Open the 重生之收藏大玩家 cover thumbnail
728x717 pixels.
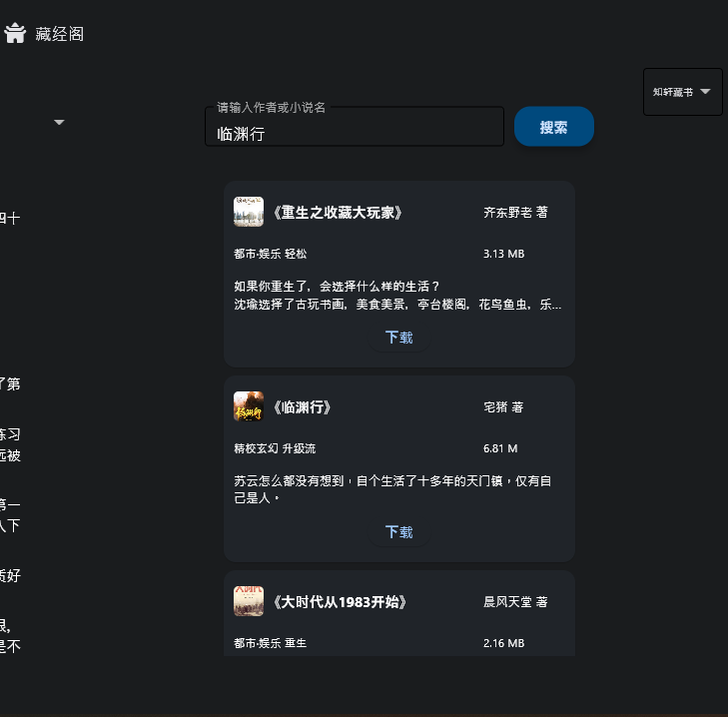pos(249,212)
